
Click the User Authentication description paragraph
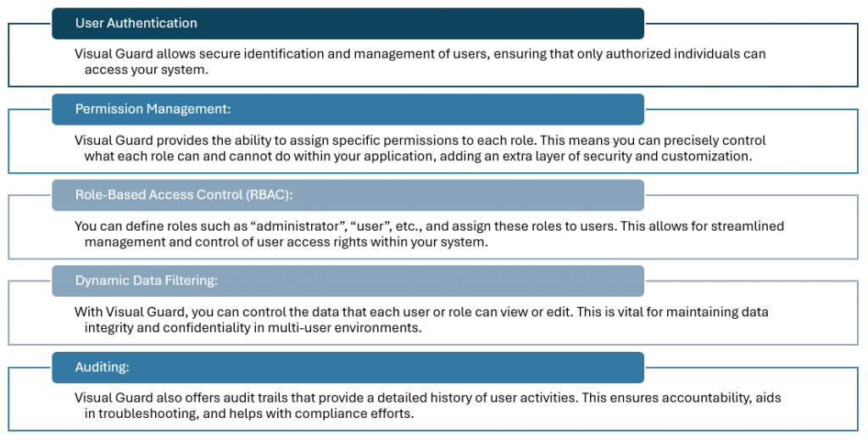(420, 61)
